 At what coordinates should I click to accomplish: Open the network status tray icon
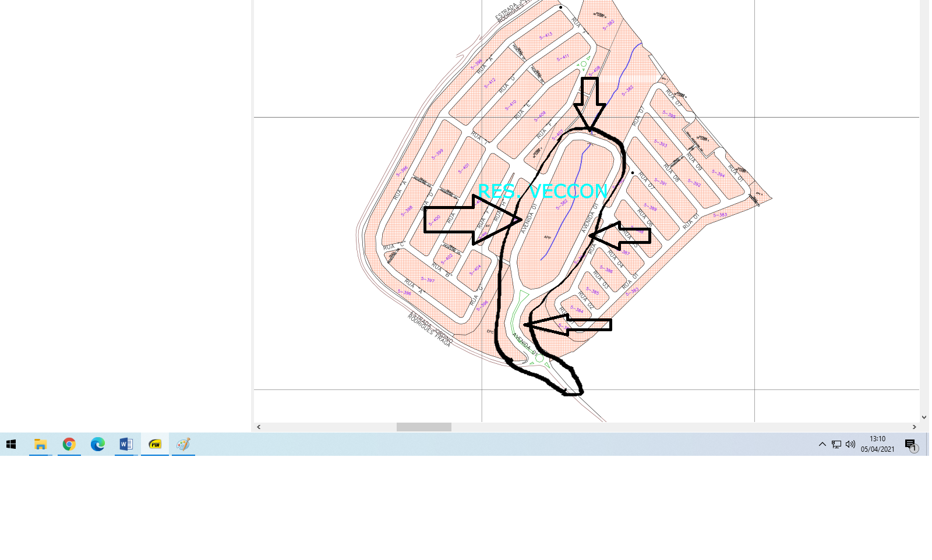click(836, 444)
